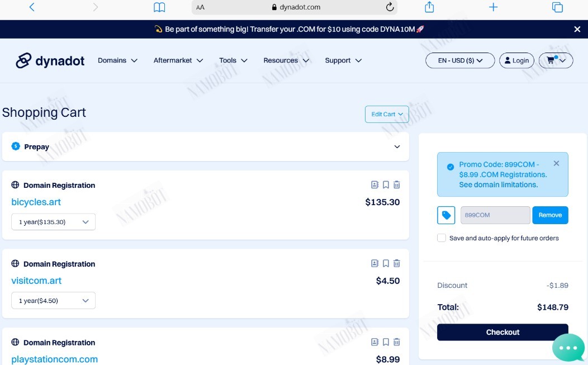
Task: Click the promo tag icon button
Action: click(446, 215)
